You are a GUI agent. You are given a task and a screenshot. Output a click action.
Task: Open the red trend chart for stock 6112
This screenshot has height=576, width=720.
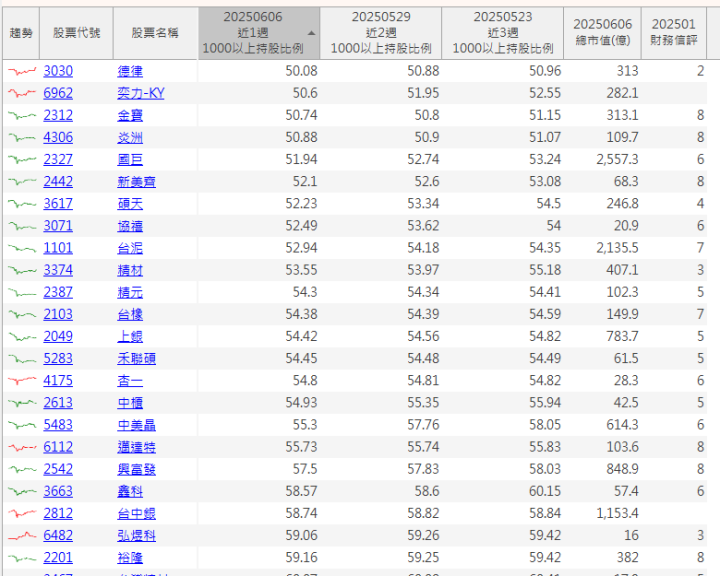[x=22, y=447]
